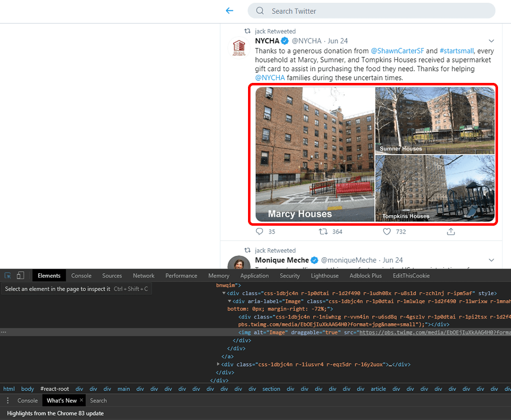
Task: Open the Network tab
Action: tap(144, 276)
